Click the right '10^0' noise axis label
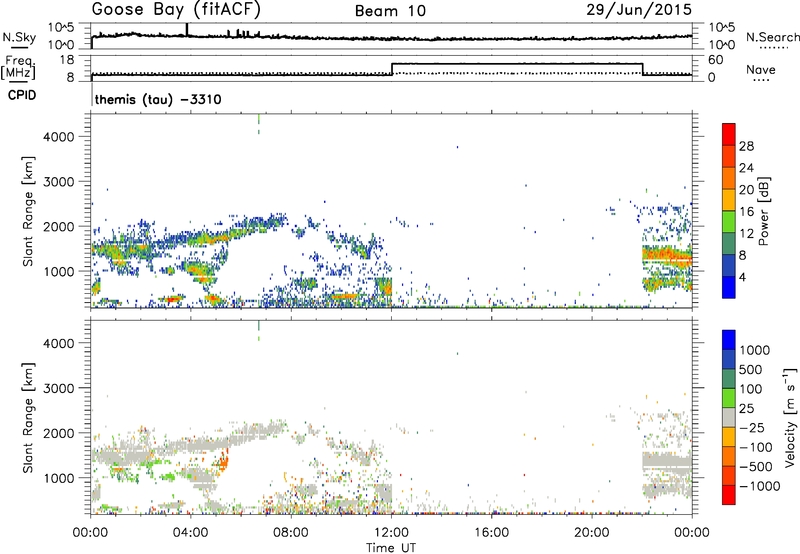The height and width of the screenshot is (554, 800). (721, 45)
